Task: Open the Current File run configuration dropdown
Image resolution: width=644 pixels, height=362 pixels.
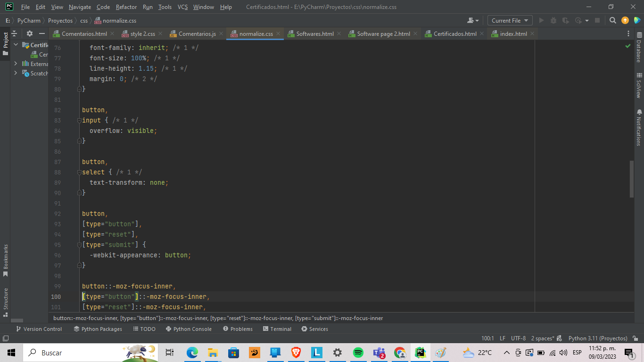Action: (510, 20)
